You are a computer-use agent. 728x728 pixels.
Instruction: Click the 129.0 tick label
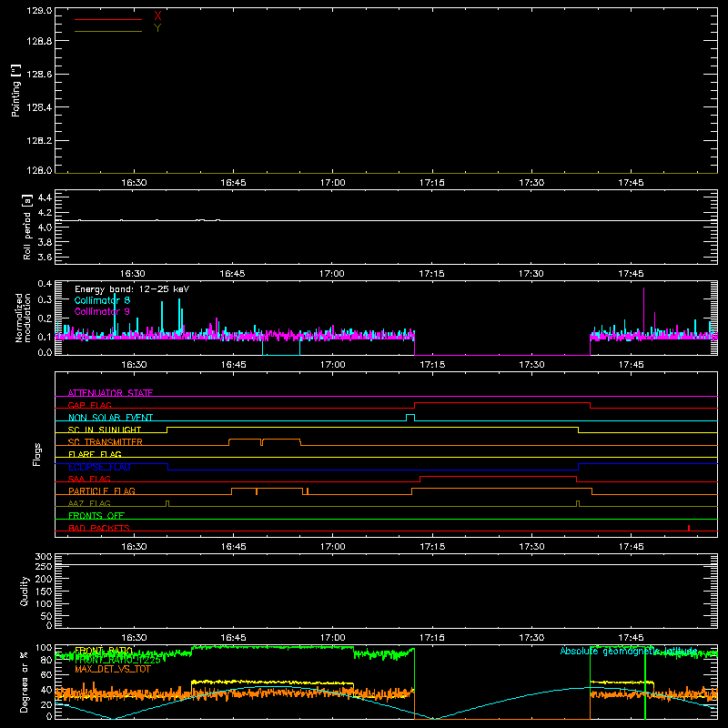[39, 11]
